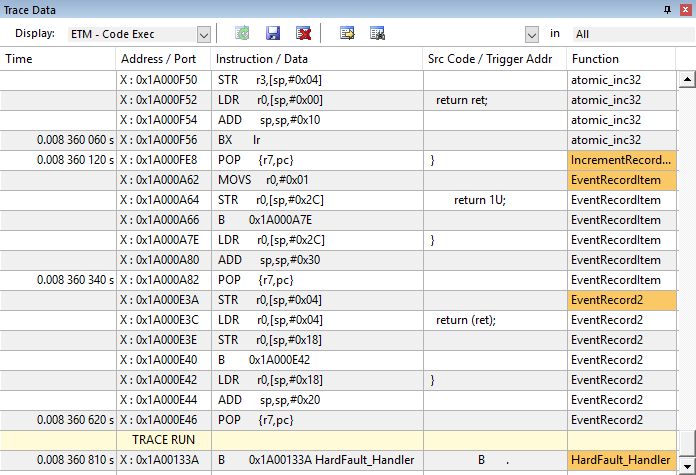Click 'B 0x1A00133A HardFault_Handler' instruction
The image size is (696, 475).
click(x=316, y=460)
